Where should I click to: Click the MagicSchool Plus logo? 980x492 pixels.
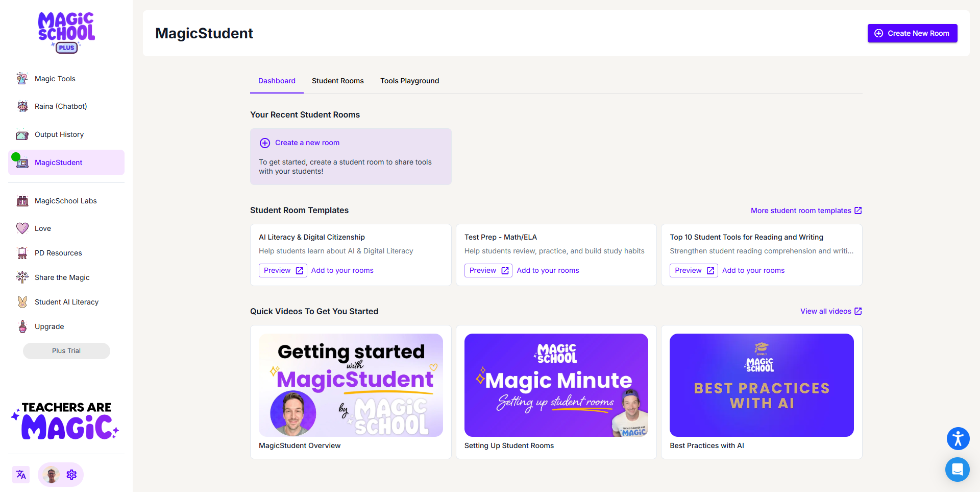click(66, 33)
